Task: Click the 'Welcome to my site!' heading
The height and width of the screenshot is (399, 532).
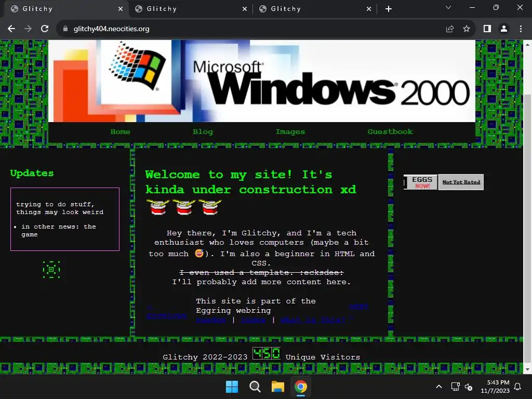Action: [251, 182]
